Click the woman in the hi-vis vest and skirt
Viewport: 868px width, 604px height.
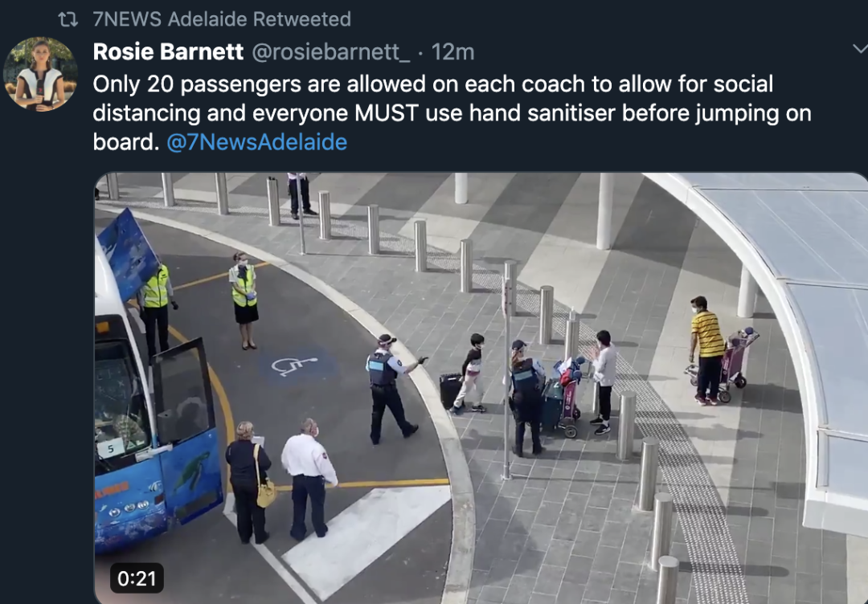(244, 300)
